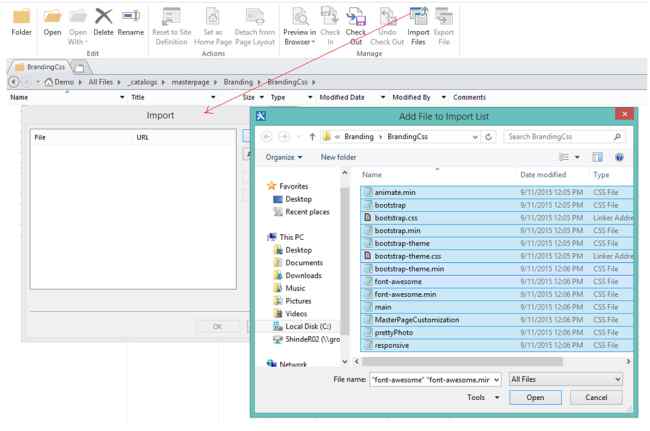Viewport: 650px width, 431px height.
Task: Select the animate.min file
Action: [496, 192]
